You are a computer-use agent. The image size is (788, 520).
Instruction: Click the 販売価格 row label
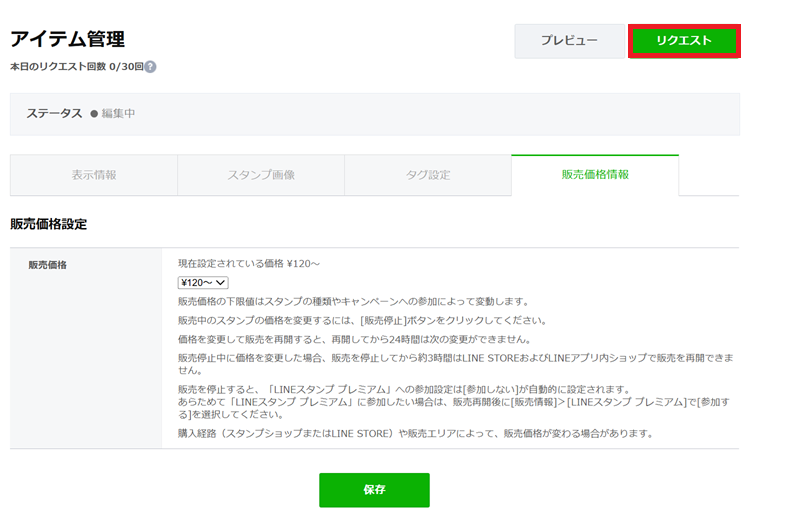pos(48,265)
